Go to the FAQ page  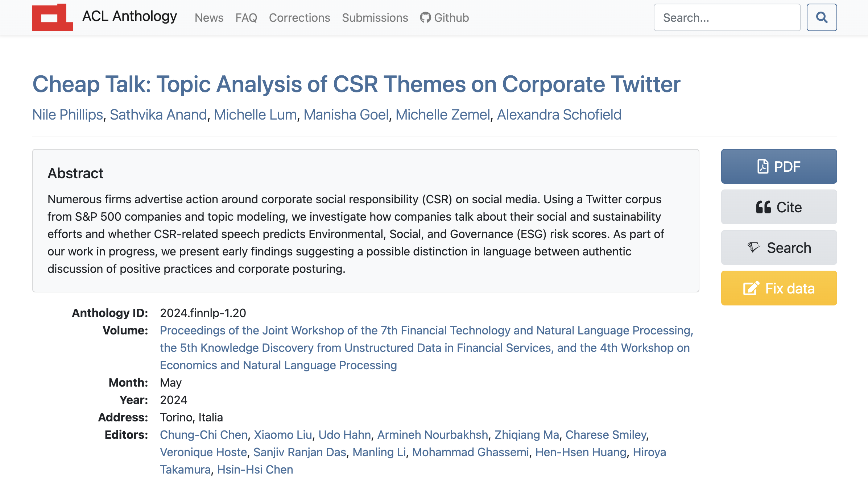click(246, 18)
